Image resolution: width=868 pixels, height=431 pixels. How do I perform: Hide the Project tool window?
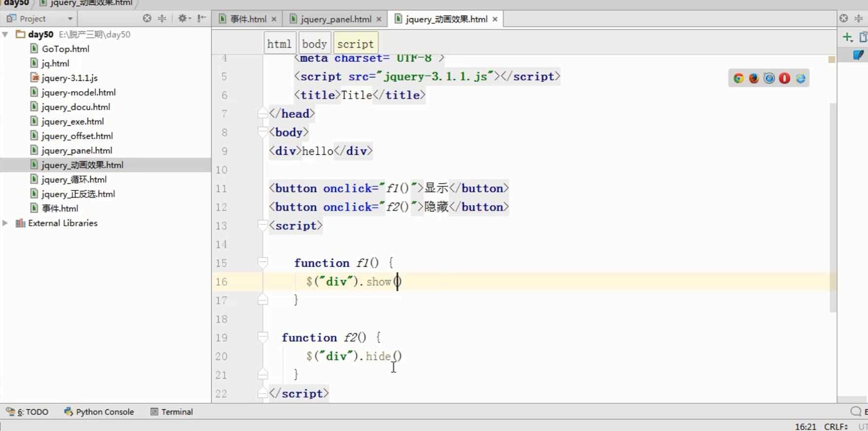pyautogui.click(x=201, y=18)
